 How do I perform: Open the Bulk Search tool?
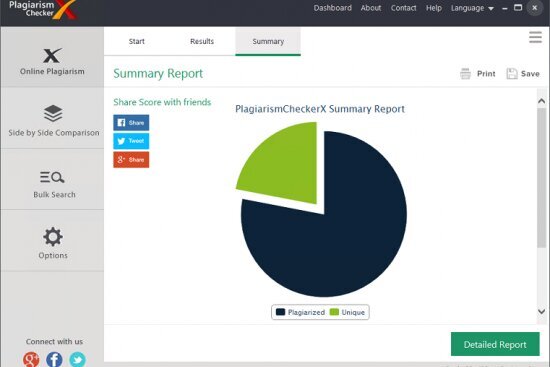click(x=52, y=180)
